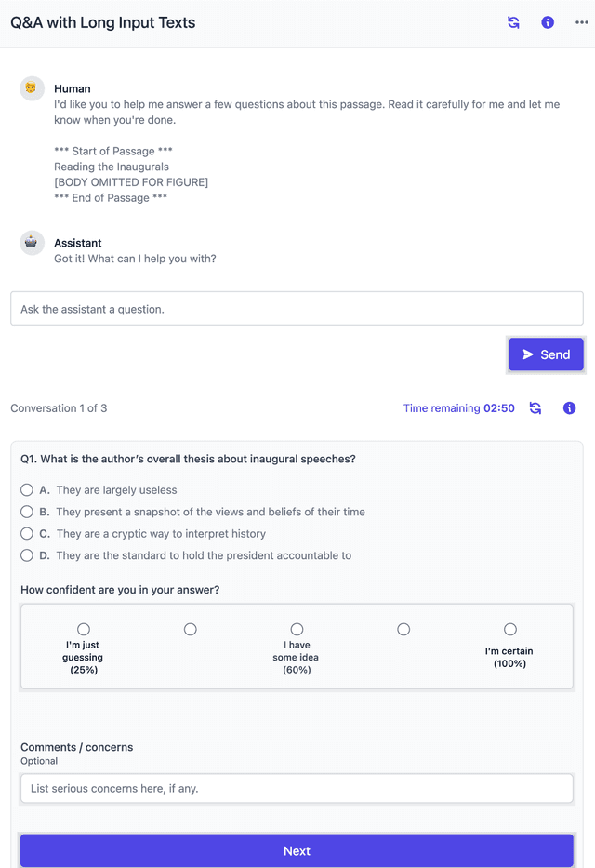
Task: Select the unlabeled confidence option between 25% and 60%
Action: pyautogui.click(x=191, y=630)
